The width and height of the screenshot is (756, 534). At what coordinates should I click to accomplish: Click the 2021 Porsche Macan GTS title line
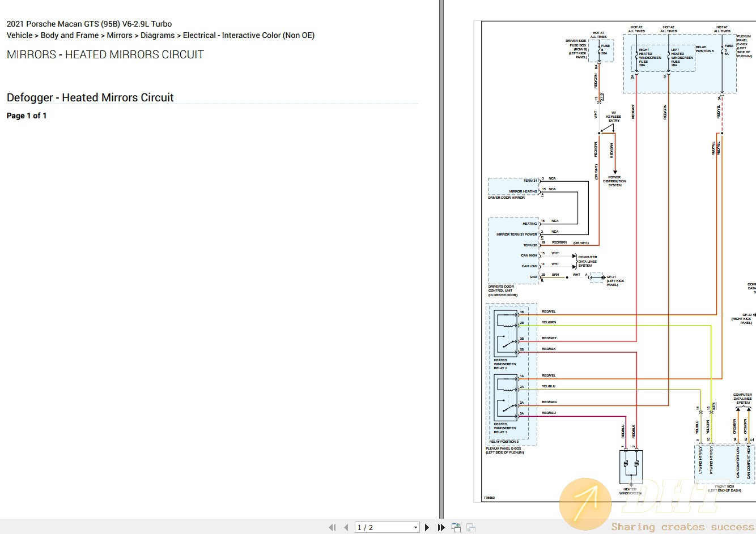(x=89, y=24)
